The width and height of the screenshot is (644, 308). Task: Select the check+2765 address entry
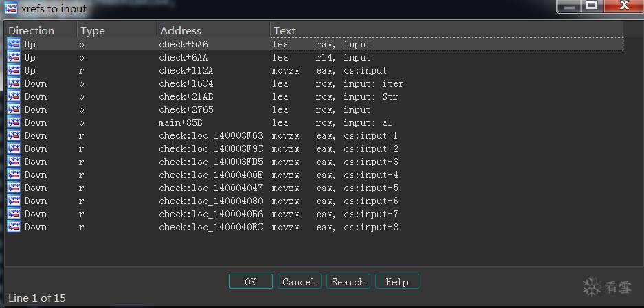pyautogui.click(x=186, y=109)
